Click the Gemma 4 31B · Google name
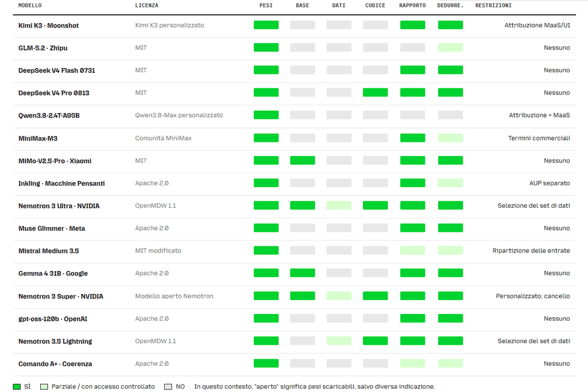 coord(53,273)
